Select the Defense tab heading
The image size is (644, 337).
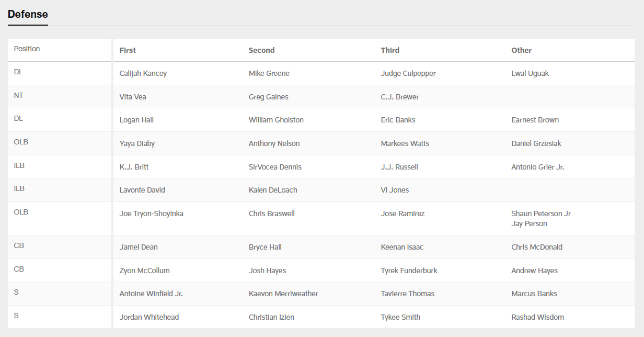tap(28, 14)
